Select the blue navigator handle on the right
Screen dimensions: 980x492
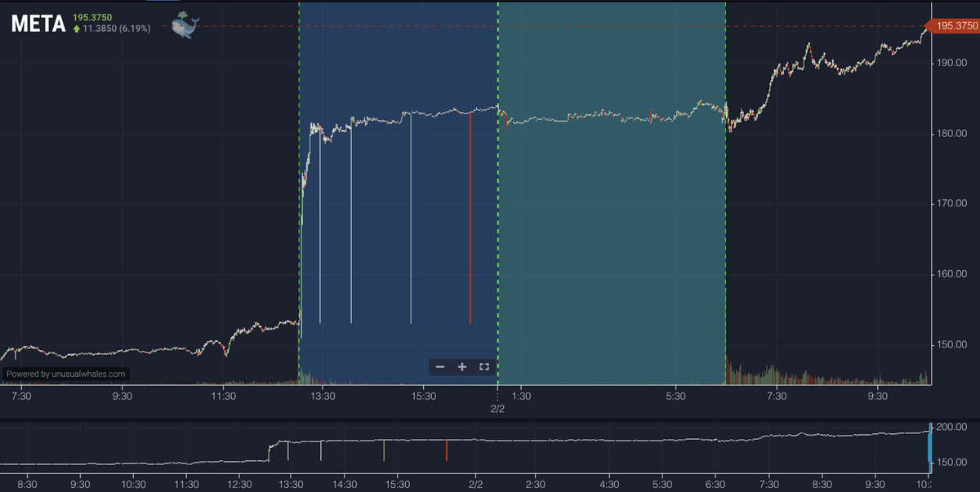(x=931, y=449)
